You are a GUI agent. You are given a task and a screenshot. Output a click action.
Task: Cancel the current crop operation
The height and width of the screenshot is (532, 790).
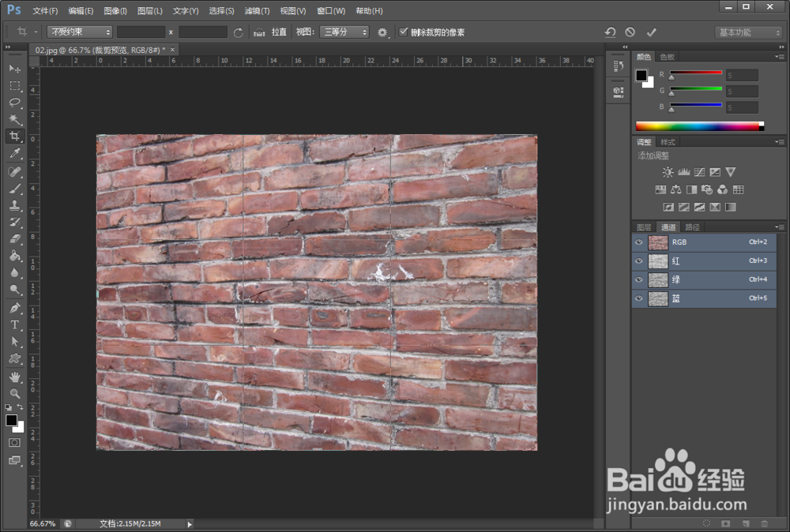(x=630, y=32)
